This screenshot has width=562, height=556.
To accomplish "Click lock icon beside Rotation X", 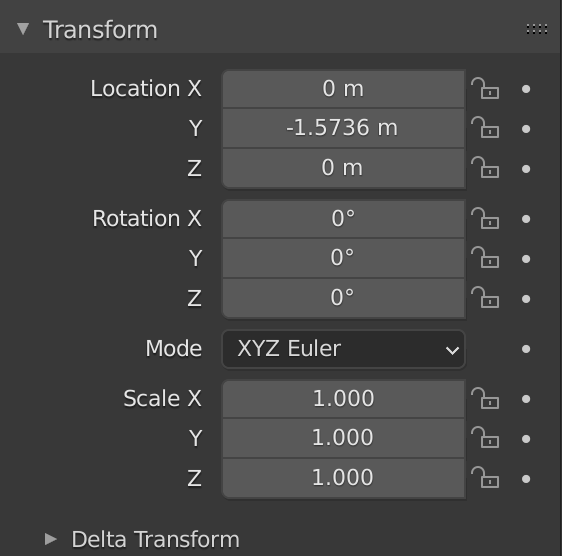I will [x=485, y=218].
